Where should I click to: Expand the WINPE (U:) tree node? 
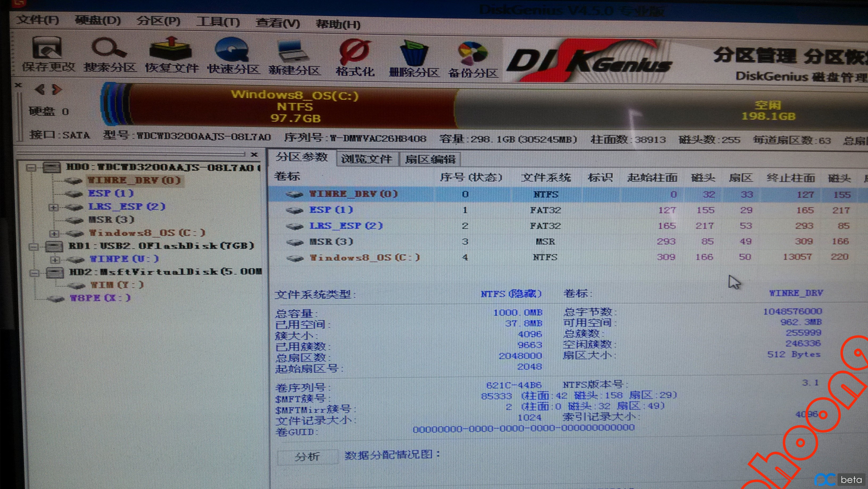(55, 260)
